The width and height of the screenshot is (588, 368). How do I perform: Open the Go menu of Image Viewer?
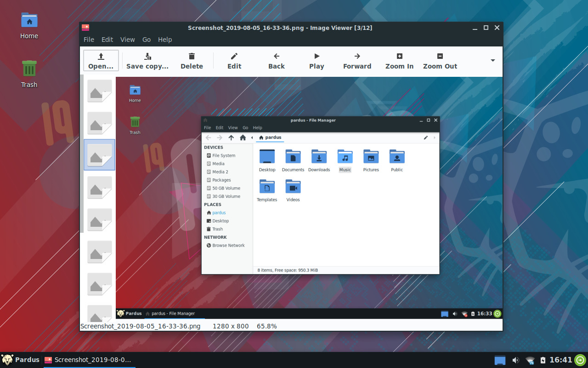(146, 40)
